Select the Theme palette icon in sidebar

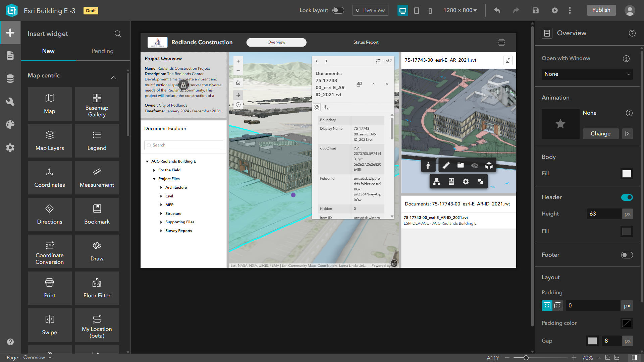(10, 124)
